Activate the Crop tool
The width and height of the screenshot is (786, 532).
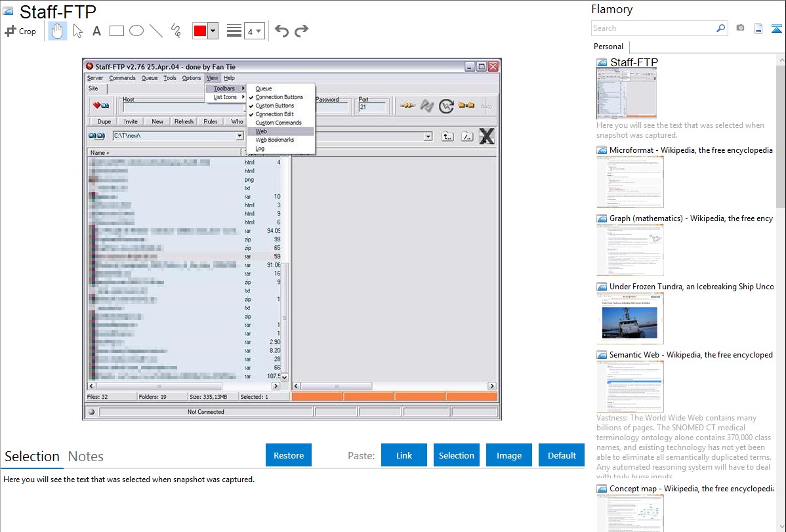click(20, 31)
